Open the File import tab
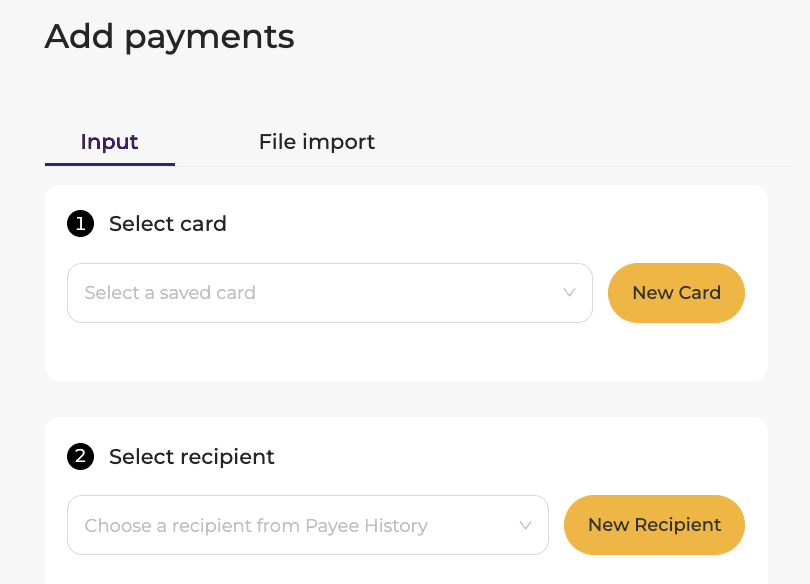This screenshot has width=810, height=584. pos(316,142)
